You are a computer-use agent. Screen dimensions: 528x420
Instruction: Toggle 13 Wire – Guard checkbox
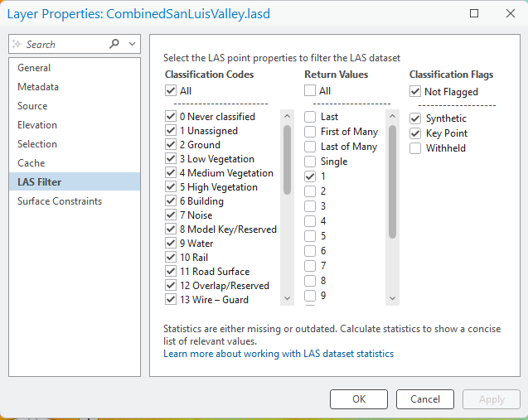(x=171, y=300)
